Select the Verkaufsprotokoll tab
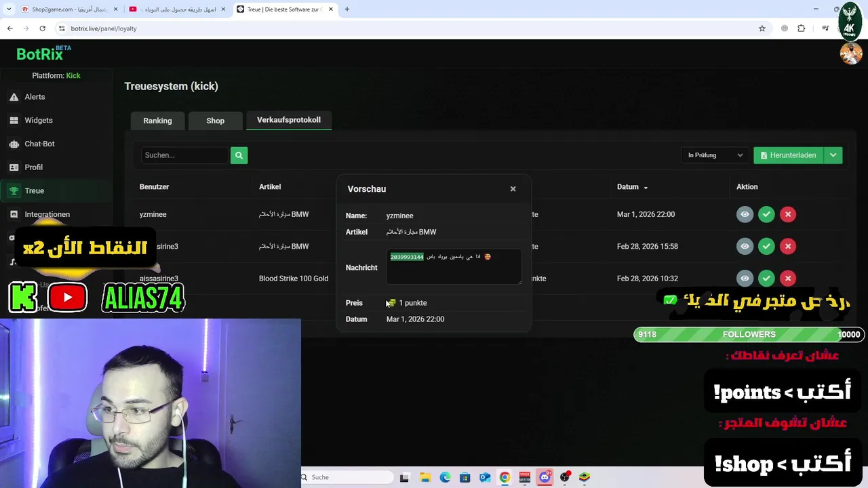This screenshot has width=868, height=488. (x=288, y=120)
